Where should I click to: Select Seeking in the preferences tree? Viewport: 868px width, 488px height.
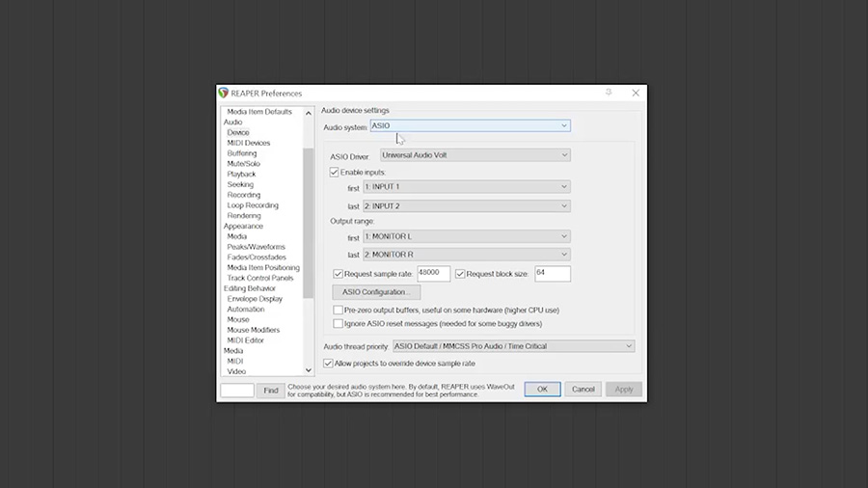coord(240,184)
